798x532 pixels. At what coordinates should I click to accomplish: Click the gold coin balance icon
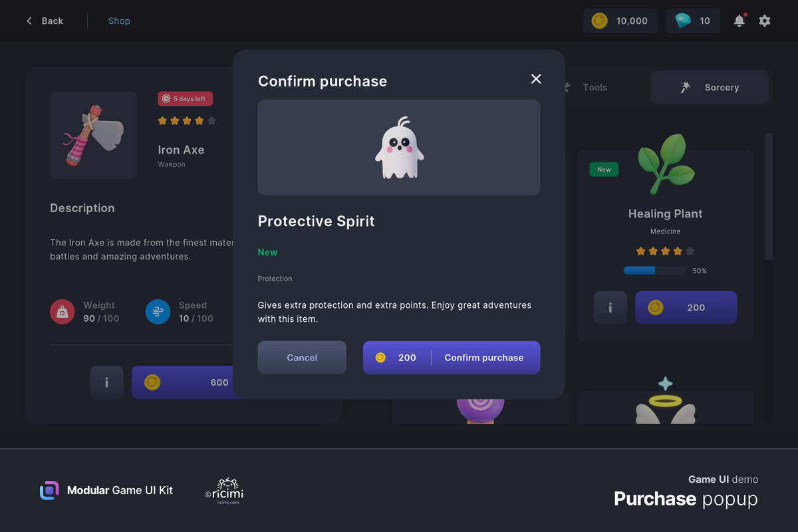pos(599,21)
